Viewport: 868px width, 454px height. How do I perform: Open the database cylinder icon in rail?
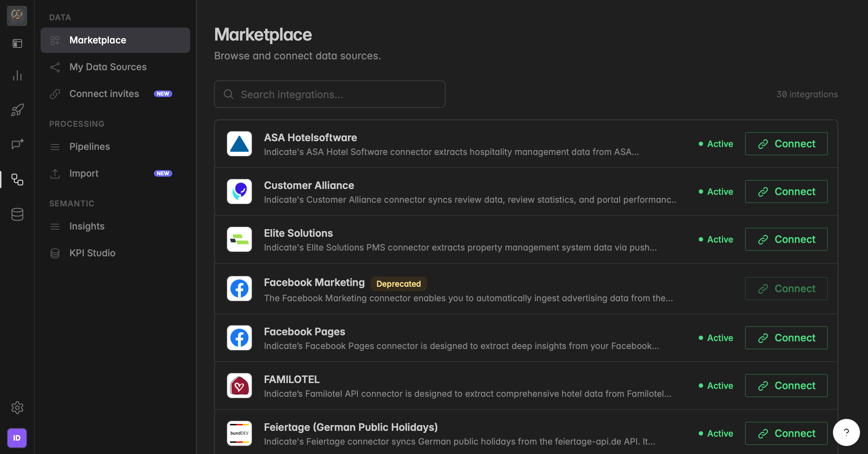(x=17, y=214)
